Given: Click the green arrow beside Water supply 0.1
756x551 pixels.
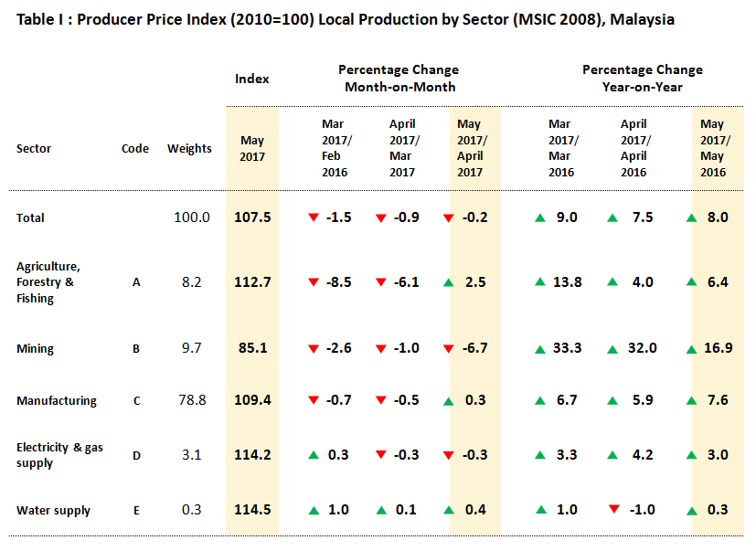Looking at the screenshot, I should (x=382, y=510).
